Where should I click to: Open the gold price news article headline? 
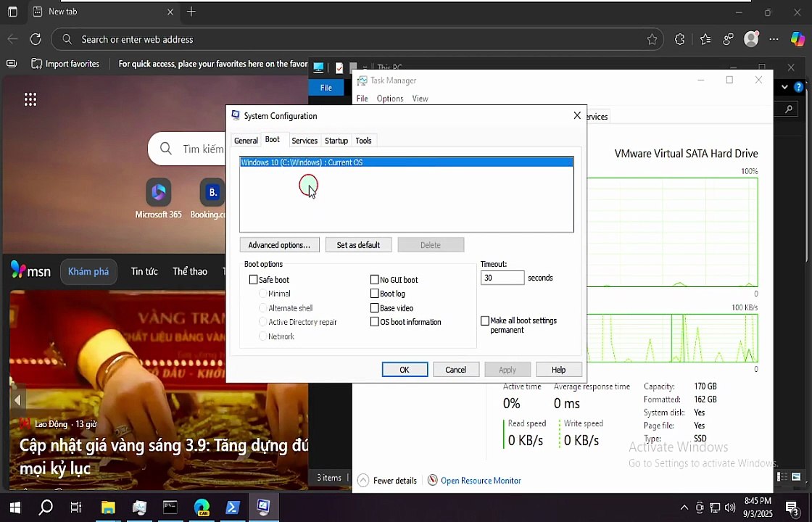click(164, 456)
